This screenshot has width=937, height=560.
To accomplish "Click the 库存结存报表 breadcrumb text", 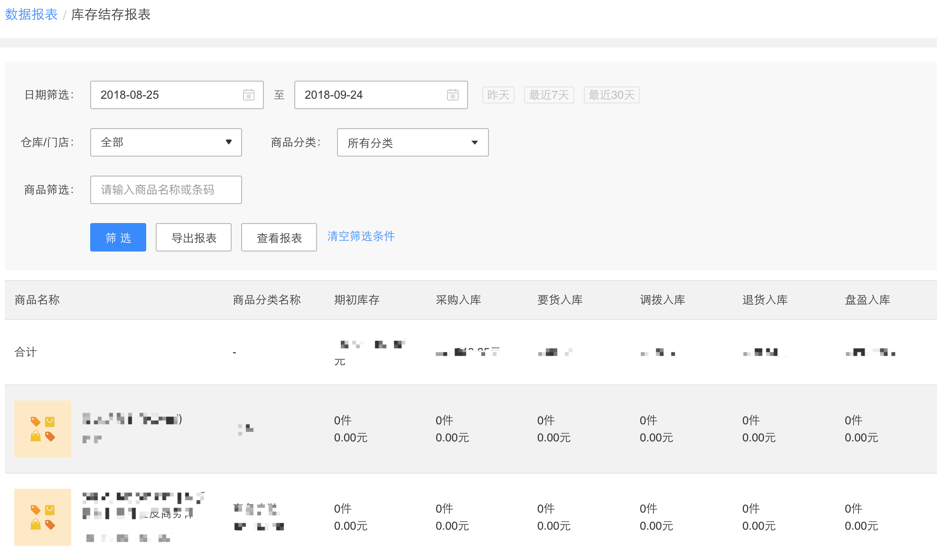I will tap(111, 15).
